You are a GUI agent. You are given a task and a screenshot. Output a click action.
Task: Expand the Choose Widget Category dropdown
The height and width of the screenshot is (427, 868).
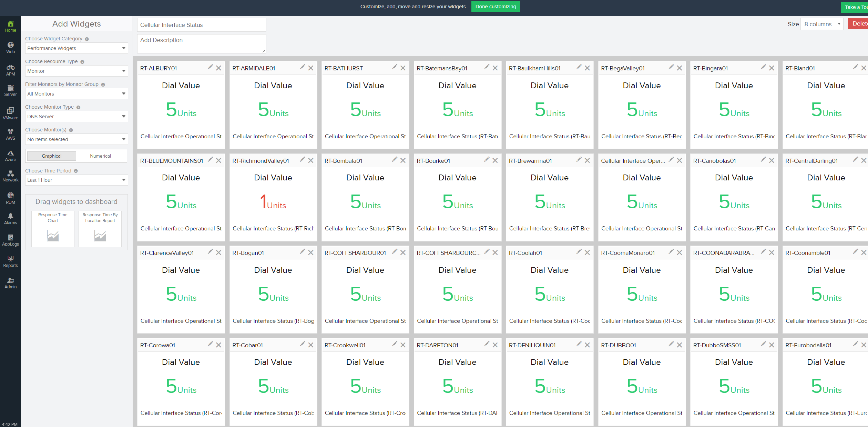point(76,48)
